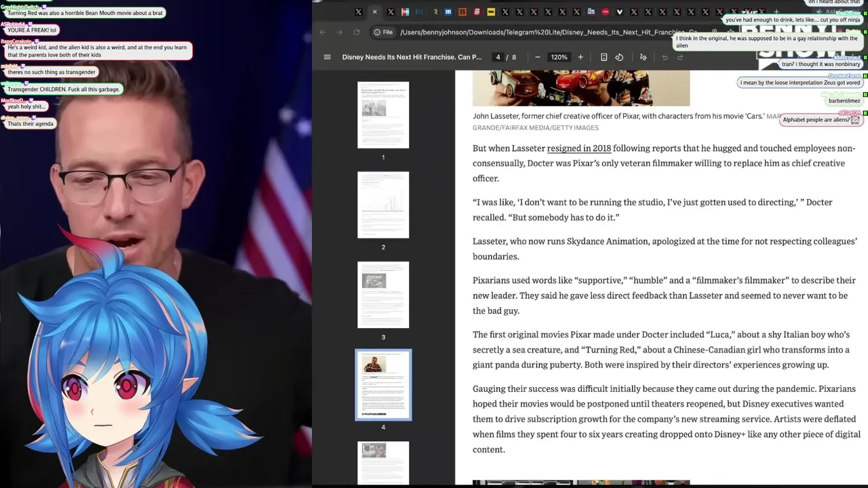Switch to the red circle icon tab
868x488 pixels.
606,12
